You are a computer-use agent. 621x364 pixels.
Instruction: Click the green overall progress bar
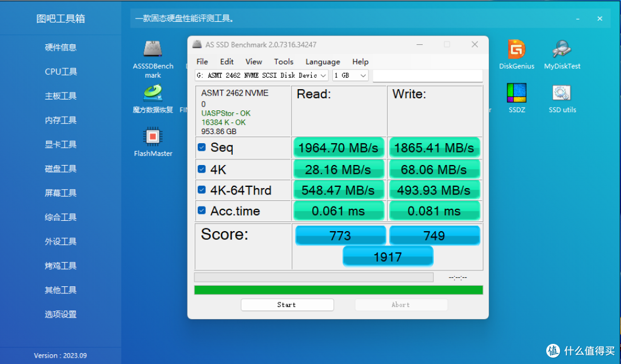tap(339, 290)
